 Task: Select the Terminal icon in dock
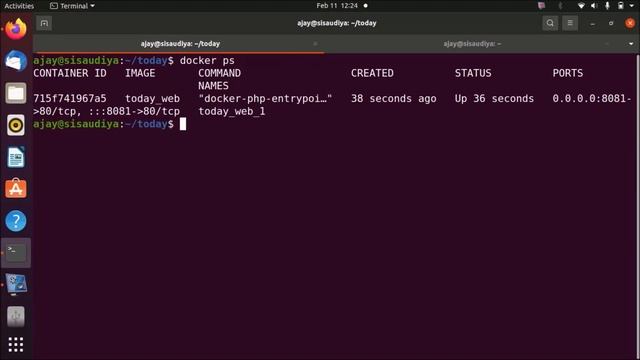pyautogui.click(x=16, y=253)
